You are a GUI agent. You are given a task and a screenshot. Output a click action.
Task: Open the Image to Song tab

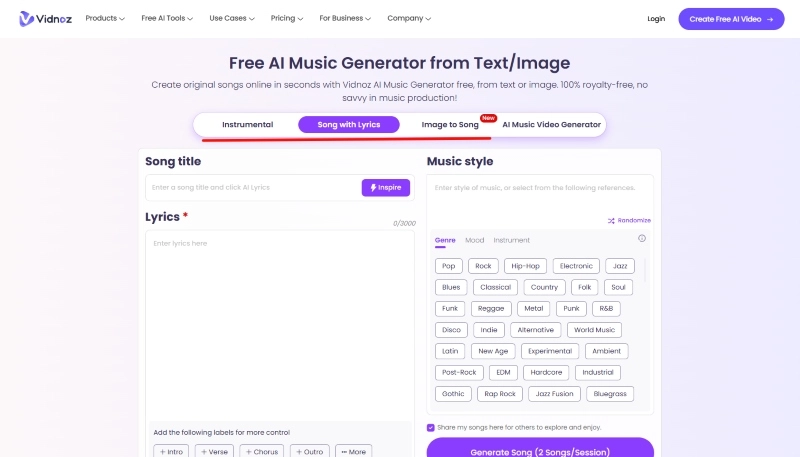pos(450,124)
